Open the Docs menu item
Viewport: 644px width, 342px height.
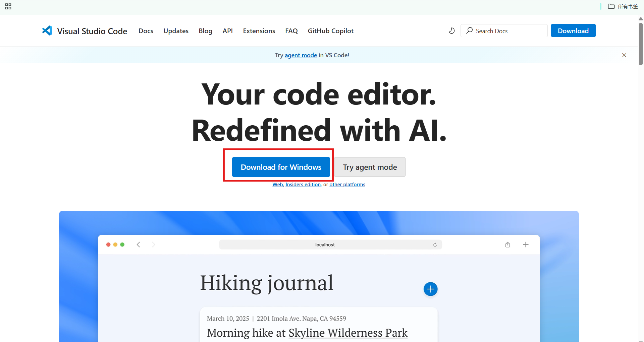[146, 31]
